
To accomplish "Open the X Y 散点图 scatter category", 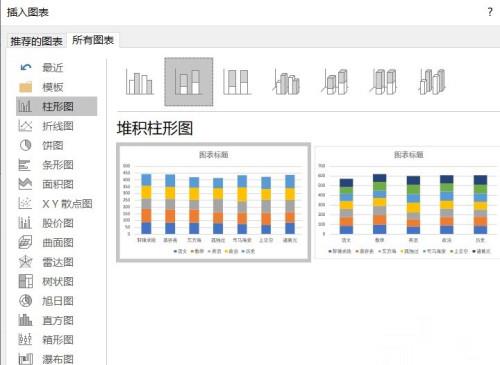I will [x=57, y=204].
